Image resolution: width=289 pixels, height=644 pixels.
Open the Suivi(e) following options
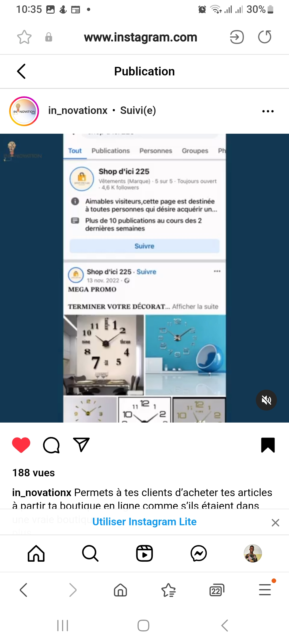138,110
